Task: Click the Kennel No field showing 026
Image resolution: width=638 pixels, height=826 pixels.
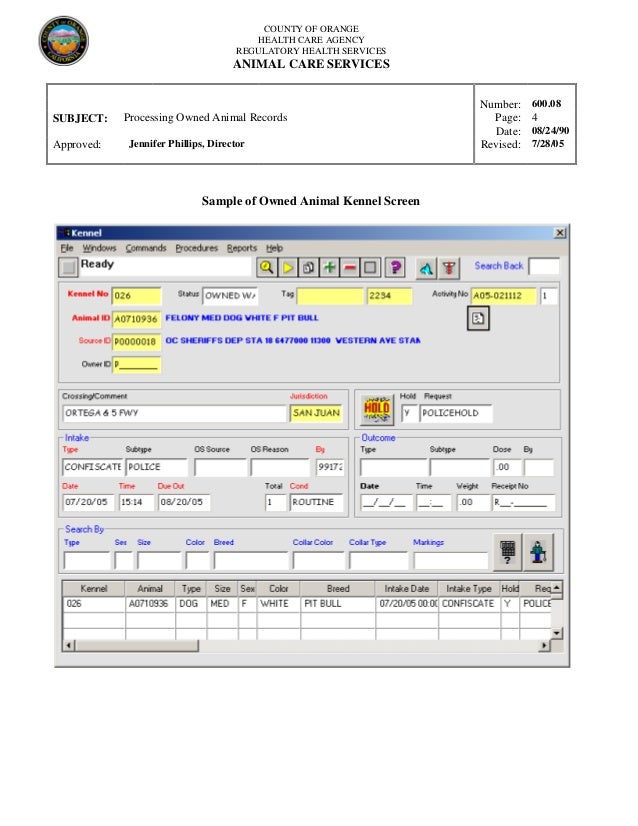Action: pos(136,296)
